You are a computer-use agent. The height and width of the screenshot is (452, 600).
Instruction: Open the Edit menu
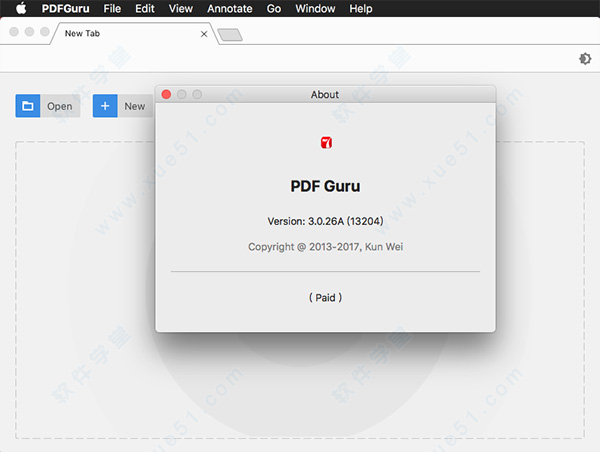(145, 8)
